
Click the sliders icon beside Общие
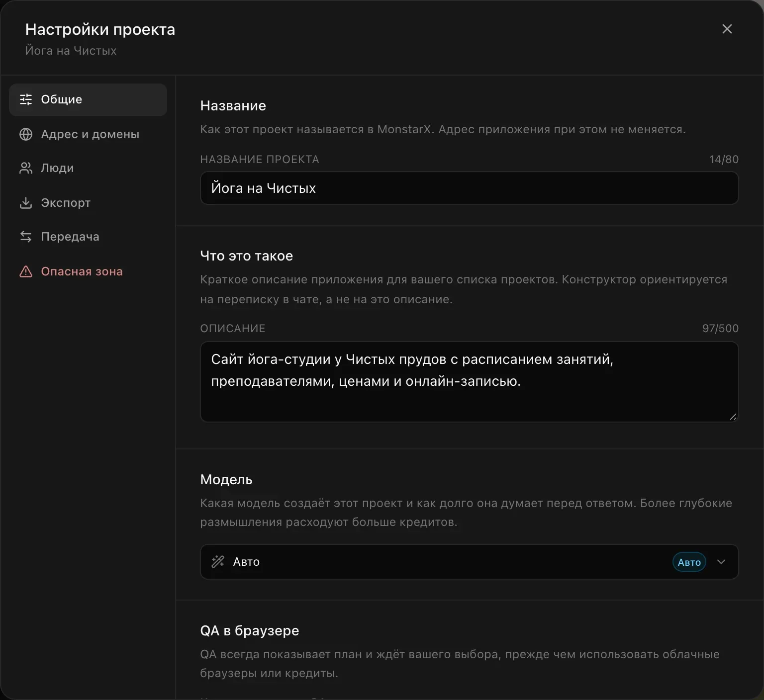(x=26, y=99)
